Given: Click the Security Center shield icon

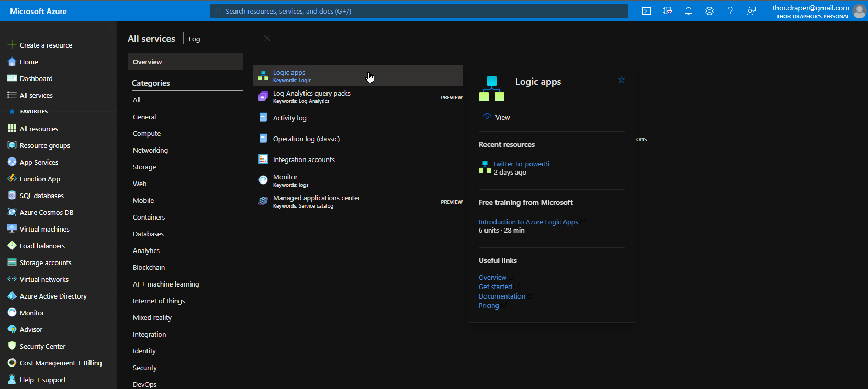Looking at the screenshot, I should coord(12,346).
